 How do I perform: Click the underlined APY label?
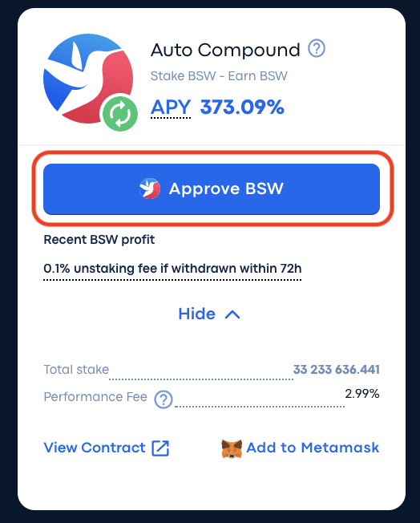click(x=171, y=107)
